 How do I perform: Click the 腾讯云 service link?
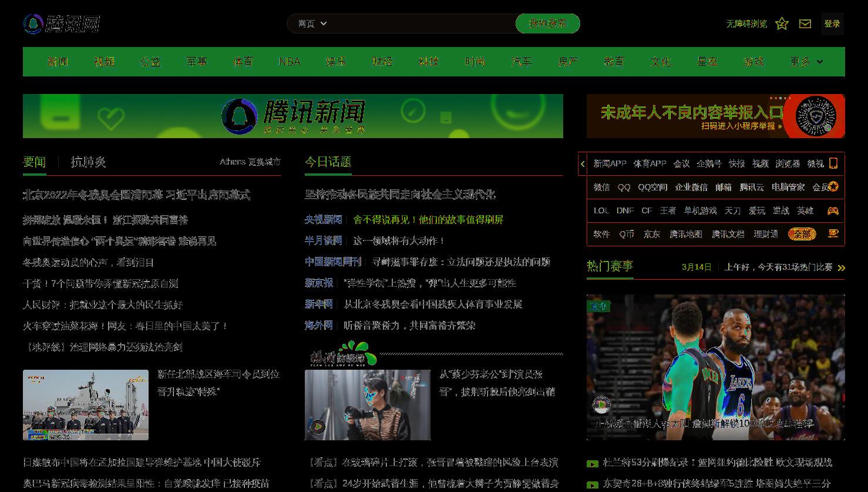point(752,188)
